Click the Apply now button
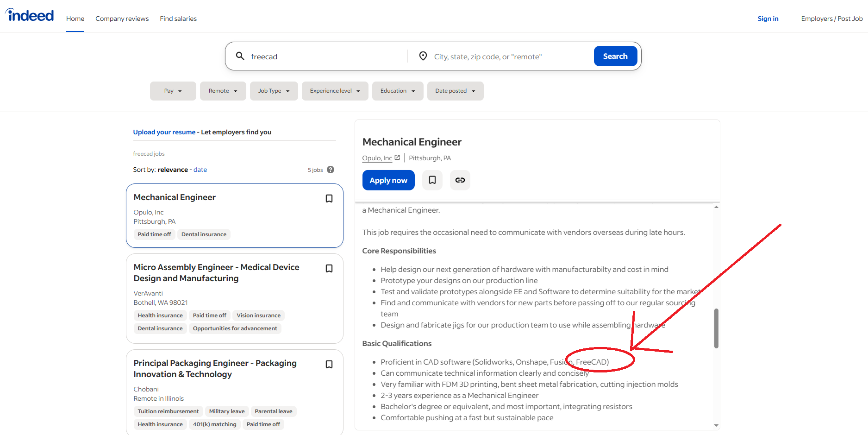 (x=388, y=180)
